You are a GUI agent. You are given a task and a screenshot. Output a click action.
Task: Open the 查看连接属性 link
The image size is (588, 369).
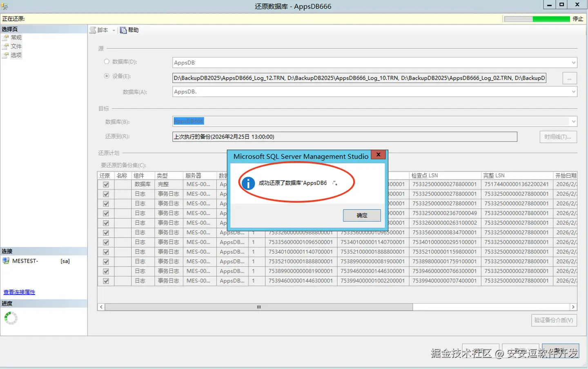[x=19, y=292]
